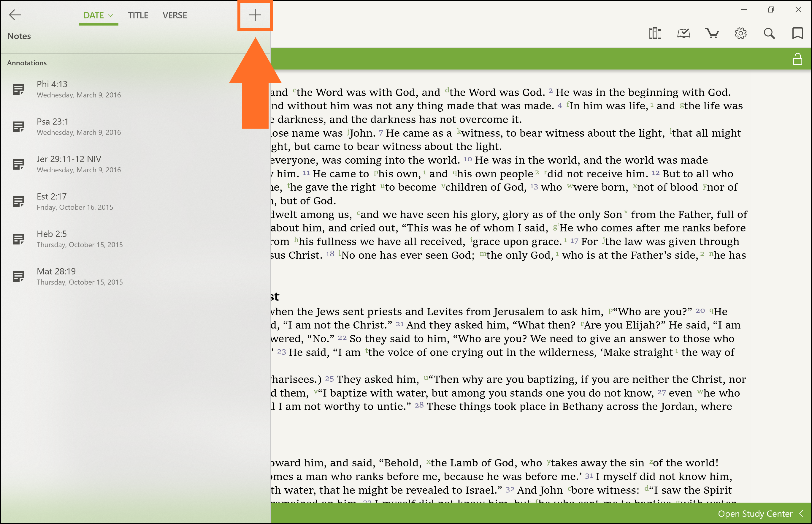Screen dimensions: 812x524
Task: Click verse number 22 link
Action: pyautogui.click(x=342, y=337)
